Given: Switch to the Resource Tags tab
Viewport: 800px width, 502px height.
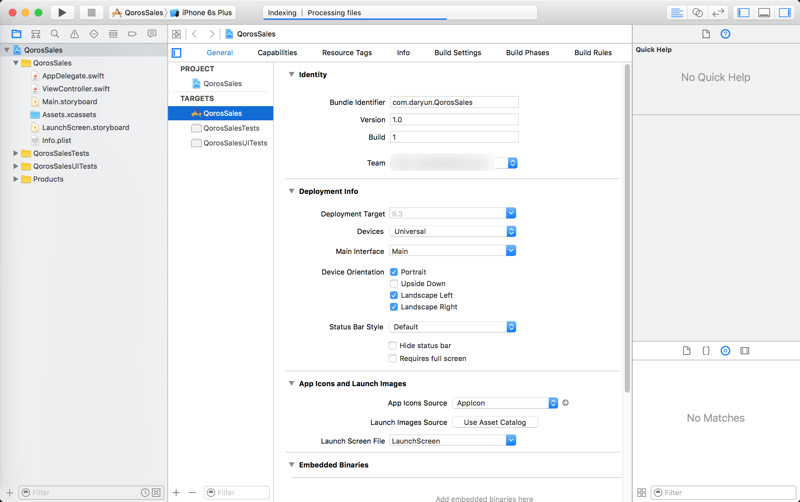Looking at the screenshot, I should [347, 53].
